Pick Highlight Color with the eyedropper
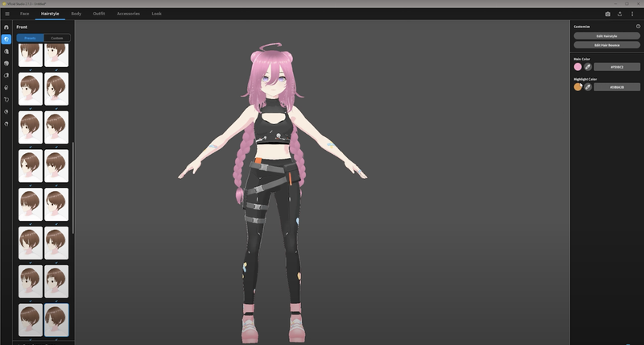 click(x=588, y=87)
